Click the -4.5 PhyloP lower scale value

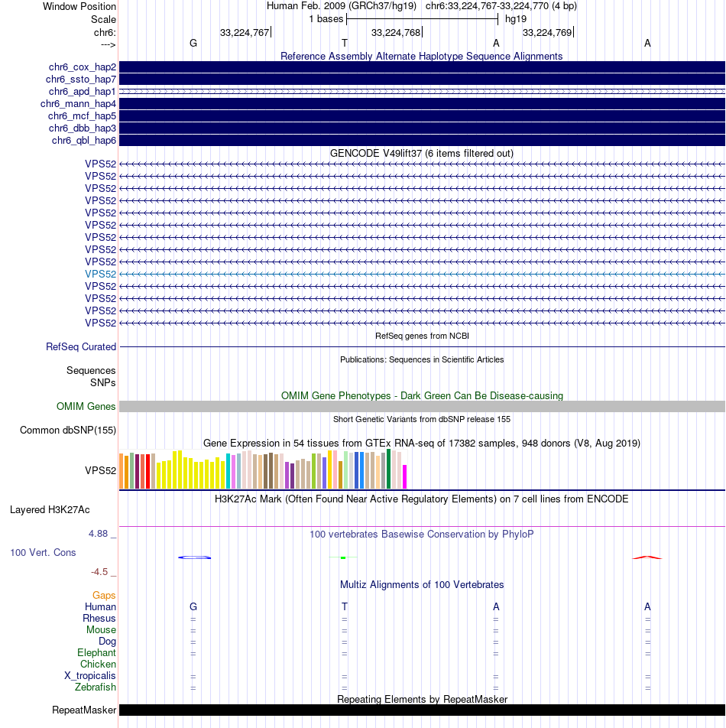[x=99, y=572]
